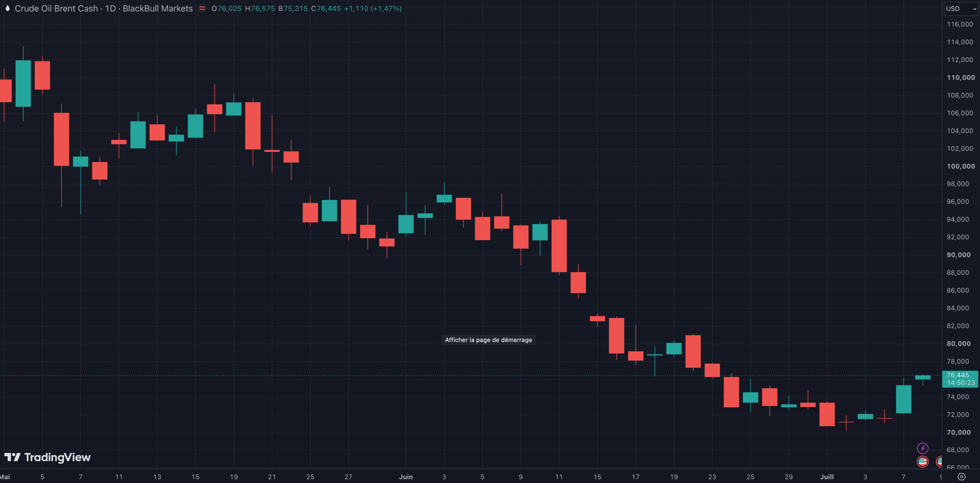Click the date label 13 on time axis

(157, 477)
